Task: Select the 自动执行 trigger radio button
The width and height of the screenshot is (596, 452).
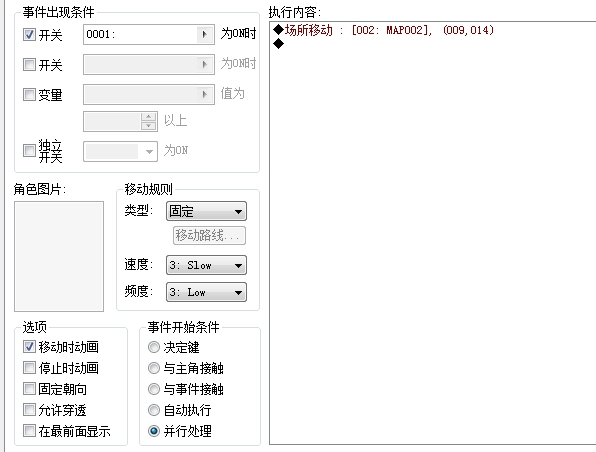Action: coord(154,410)
